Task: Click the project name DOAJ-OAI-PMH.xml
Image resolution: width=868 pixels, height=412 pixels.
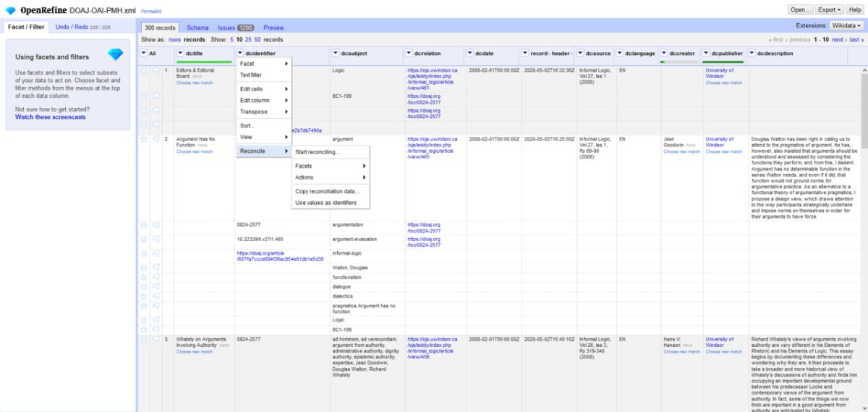Action: click(103, 11)
